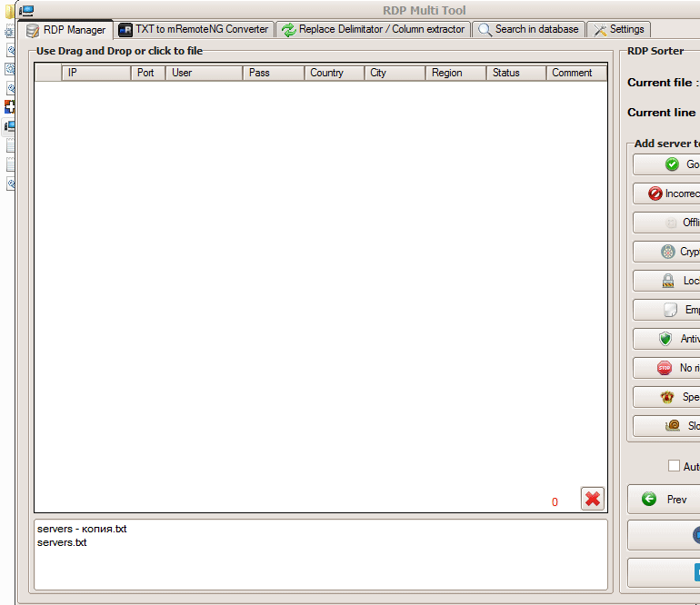700x605 pixels.
Task: Click the Antivirus green shield button
Action: [x=666, y=339]
